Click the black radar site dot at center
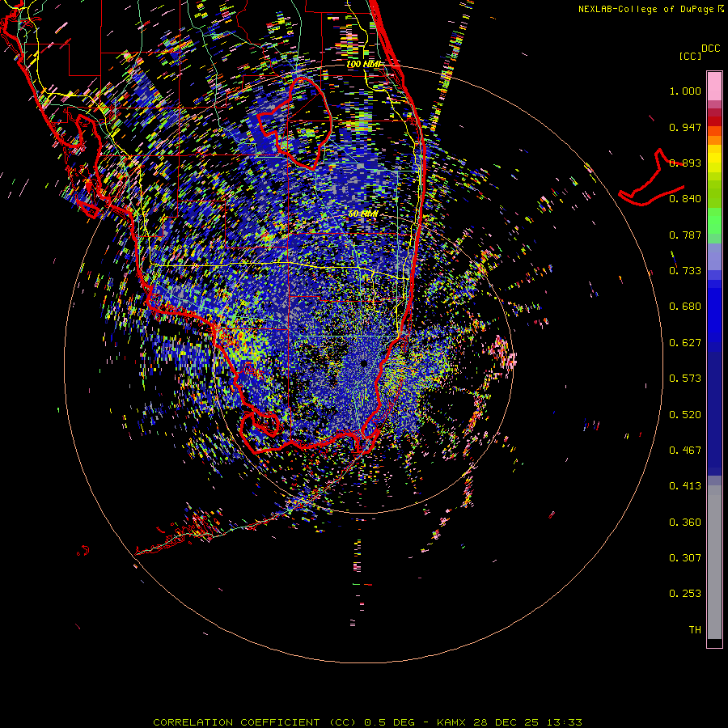This screenshot has height=728, width=728. click(364, 363)
